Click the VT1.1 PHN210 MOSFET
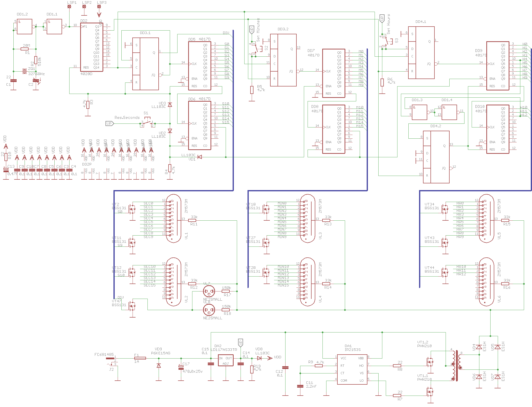532x407 pixels. tap(430, 392)
